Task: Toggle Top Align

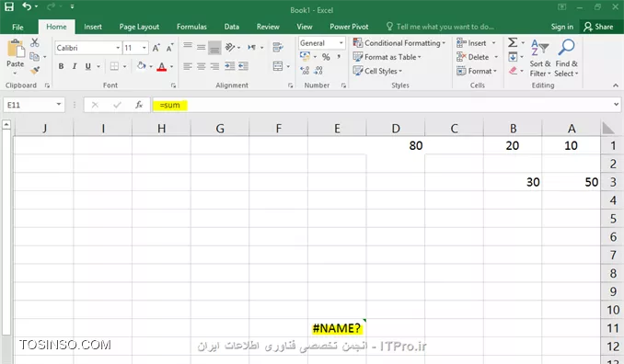Action: 188,47
